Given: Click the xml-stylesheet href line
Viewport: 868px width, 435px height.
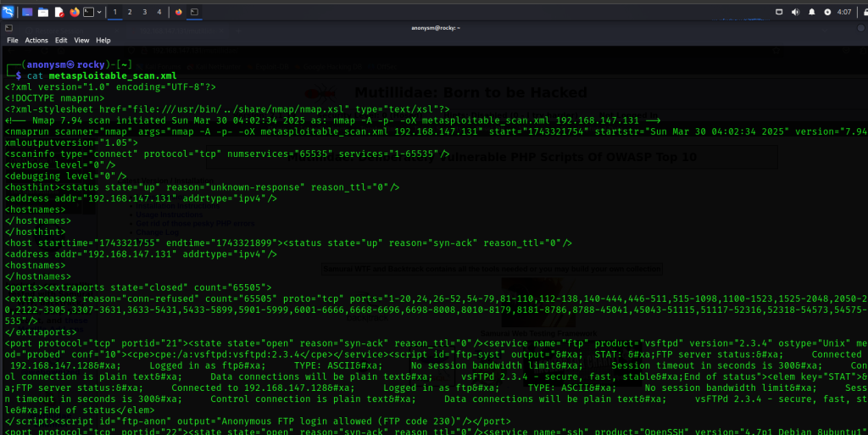Looking at the screenshot, I should click(x=227, y=109).
